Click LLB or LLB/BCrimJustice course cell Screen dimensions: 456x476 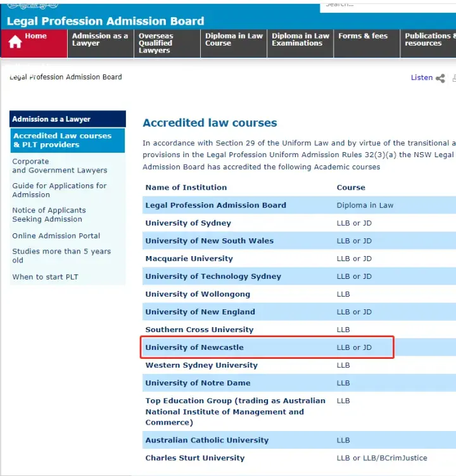382,458
